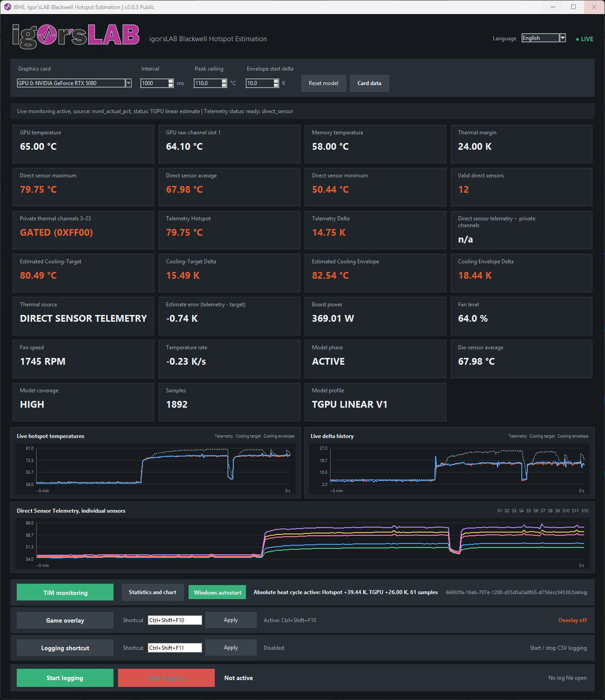Click the No log file open text
This screenshot has height=700, width=605.
567,678
